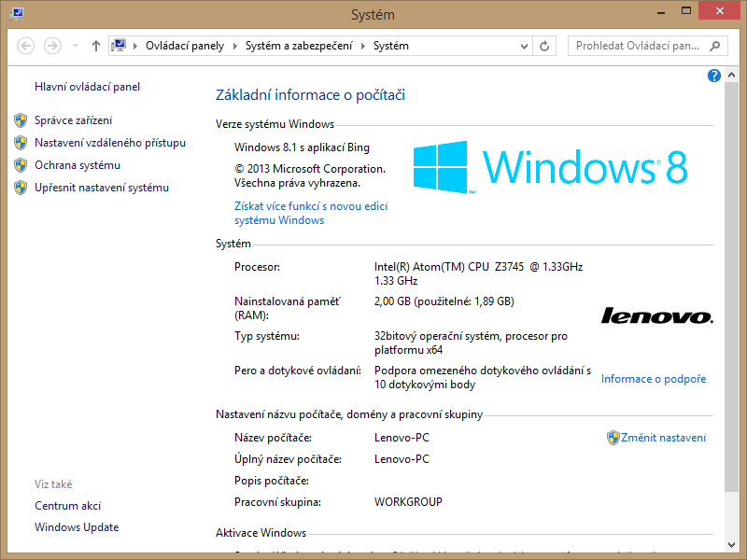This screenshot has width=747, height=560.
Task: Click in the Prohledat Ovládací panely search field
Action: pos(638,46)
